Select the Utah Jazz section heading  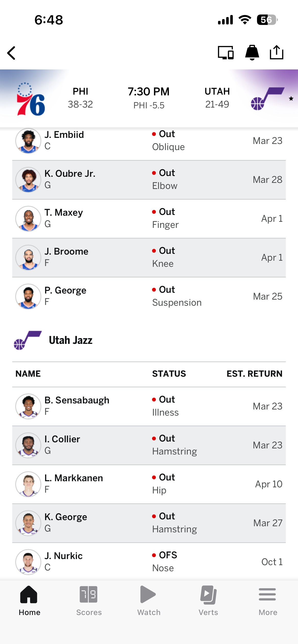coord(71,340)
